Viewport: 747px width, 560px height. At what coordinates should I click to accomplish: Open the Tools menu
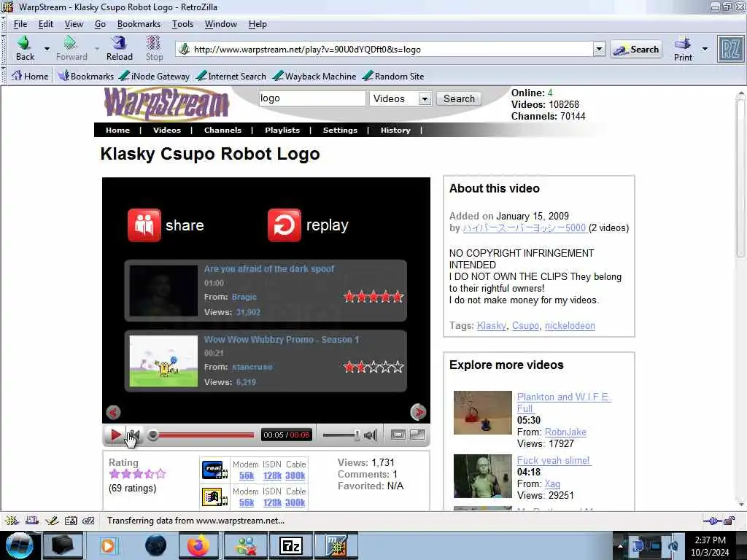point(182,24)
